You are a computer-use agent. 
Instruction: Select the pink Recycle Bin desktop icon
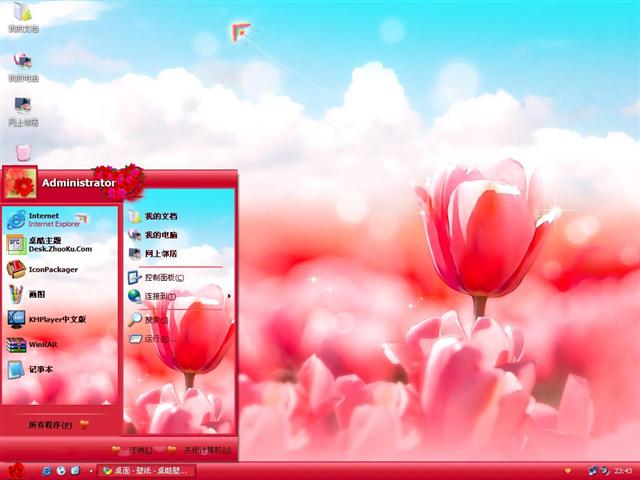(x=23, y=153)
